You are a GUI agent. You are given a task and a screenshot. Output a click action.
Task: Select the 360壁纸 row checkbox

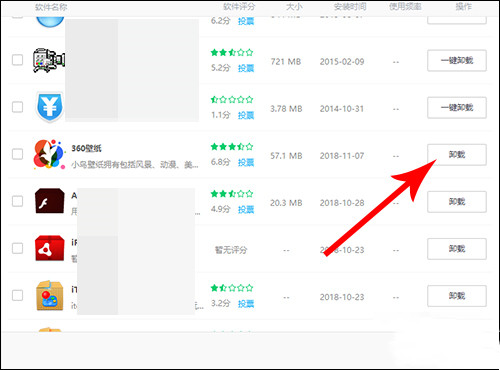point(17,154)
